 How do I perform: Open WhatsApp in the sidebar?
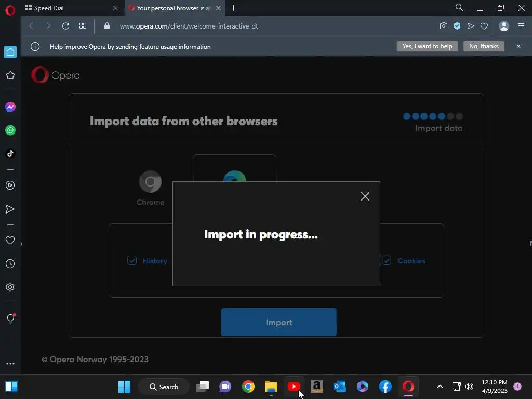pyautogui.click(x=10, y=130)
